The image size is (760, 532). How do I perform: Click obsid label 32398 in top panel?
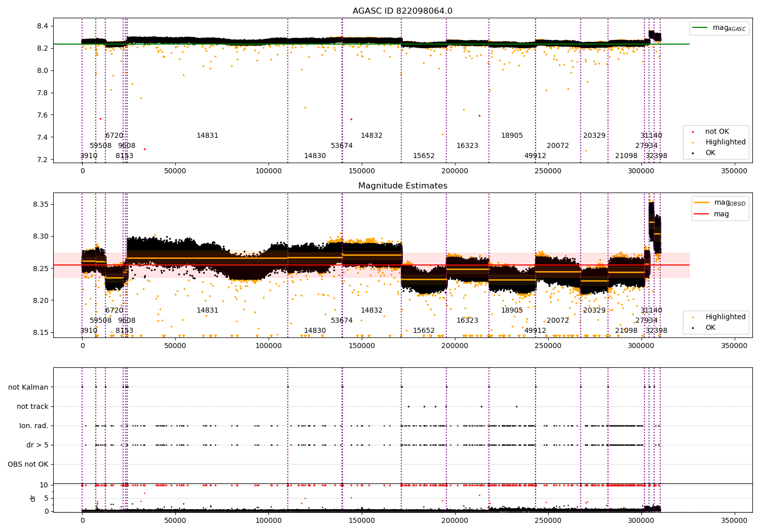pyautogui.click(x=657, y=156)
